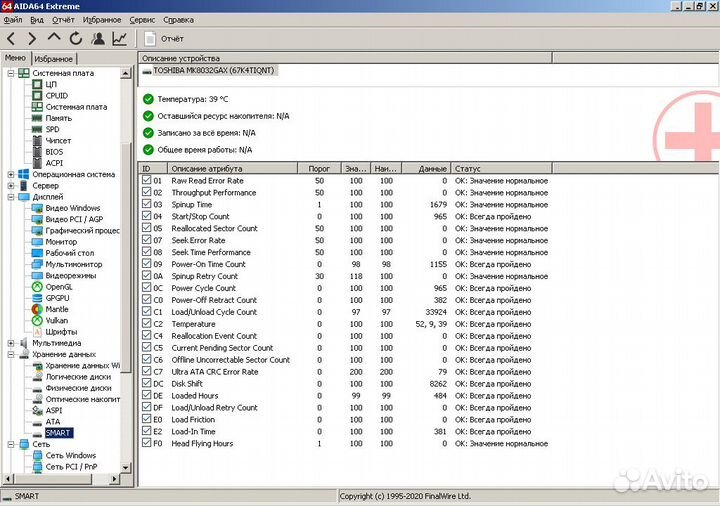The height and width of the screenshot is (506, 720).
Task: Open the Видео Windows icon
Action: pos(37,208)
